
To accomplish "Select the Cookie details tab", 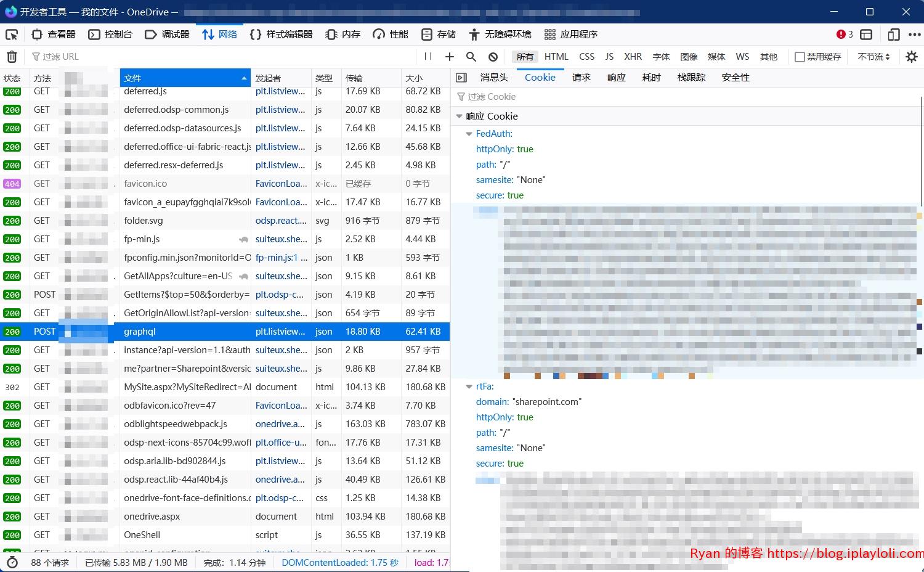I will point(540,78).
